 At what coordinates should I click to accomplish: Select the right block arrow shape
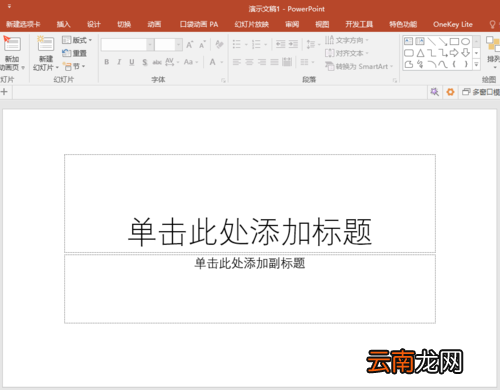pyautogui.click(x=454, y=53)
